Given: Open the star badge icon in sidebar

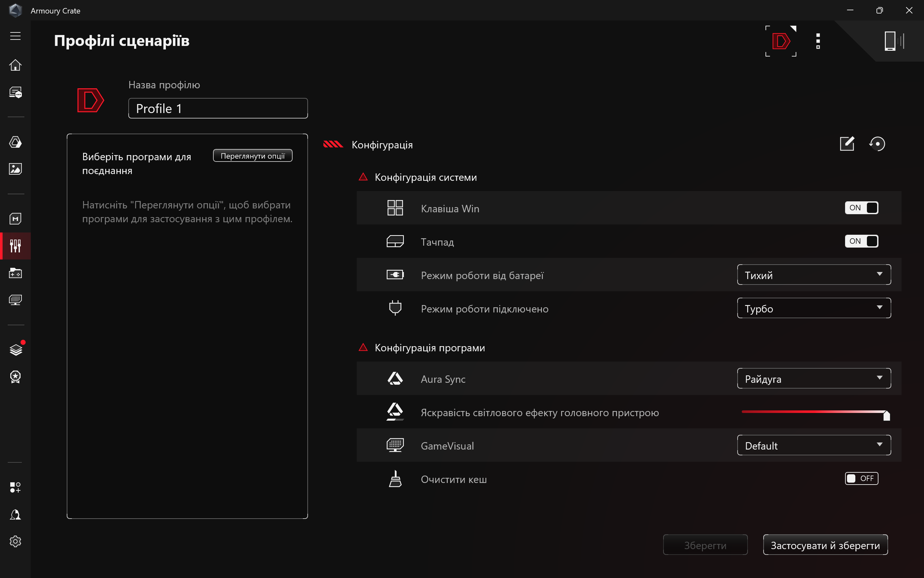Looking at the screenshot, I should click(15, 377).
